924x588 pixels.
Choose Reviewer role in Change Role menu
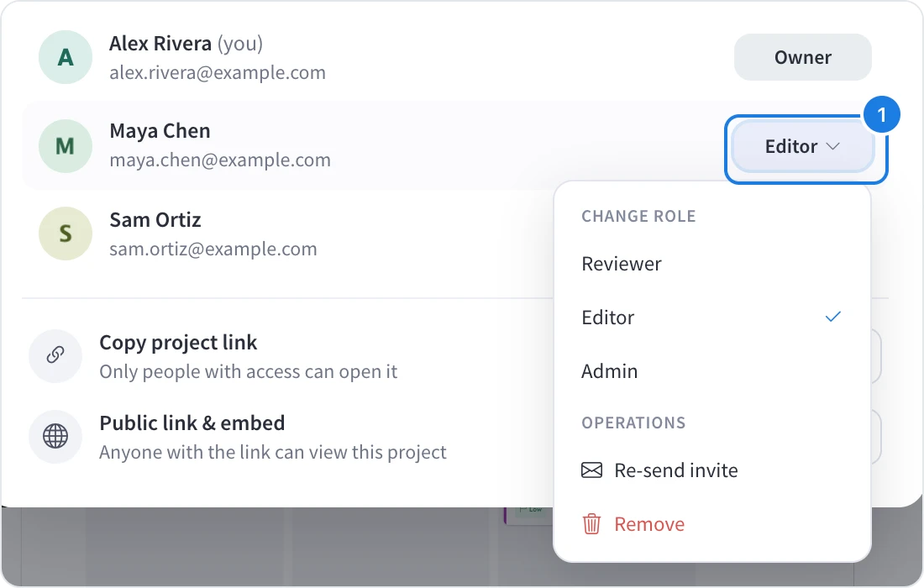point(711,264)
